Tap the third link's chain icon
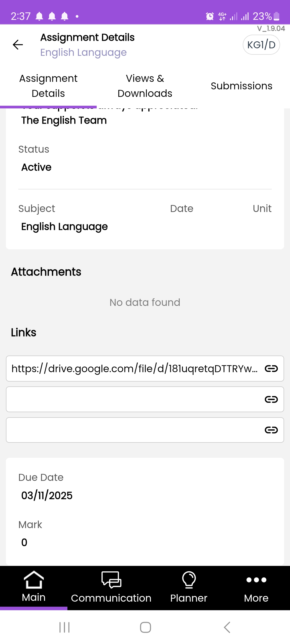The image size is (290, 644). click(271, 430)
